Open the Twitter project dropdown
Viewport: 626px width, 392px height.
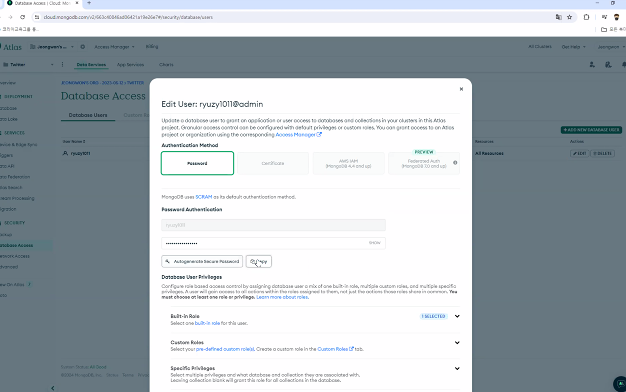pyautogui.click(x=28, y=65)
